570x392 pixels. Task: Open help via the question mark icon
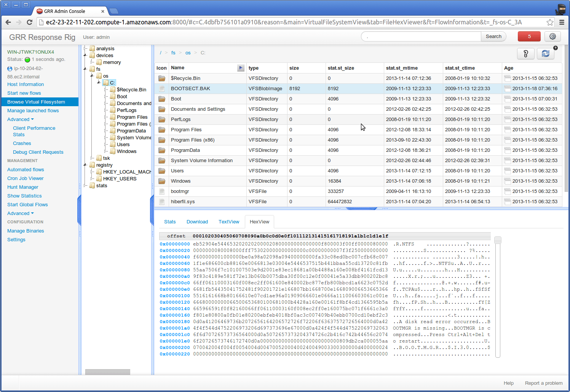526,53
